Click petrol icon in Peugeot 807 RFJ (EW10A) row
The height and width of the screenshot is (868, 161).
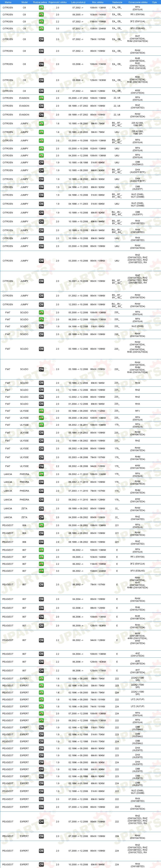(x=41, y=557)
